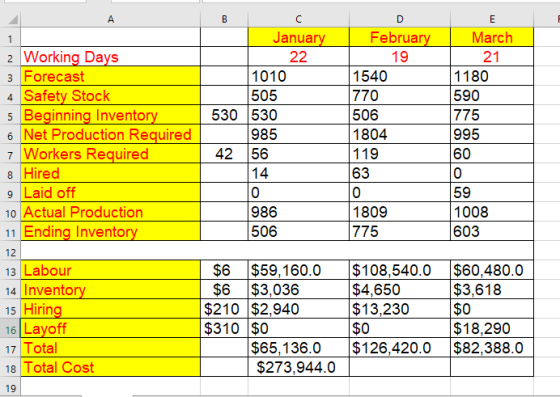Select the Ending Inventory label cell
The height and width of the screenshot is (397, 560).
pyautogui.click(x=111, y=231)
